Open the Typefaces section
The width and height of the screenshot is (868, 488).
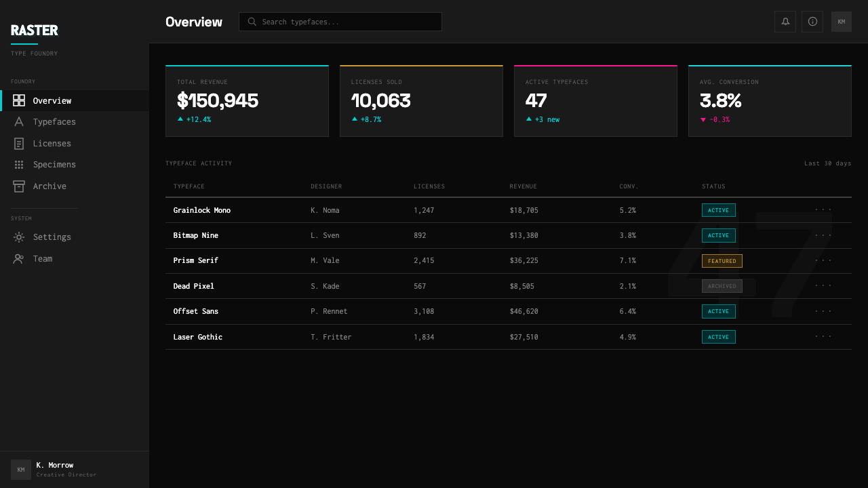coord(75,122)
